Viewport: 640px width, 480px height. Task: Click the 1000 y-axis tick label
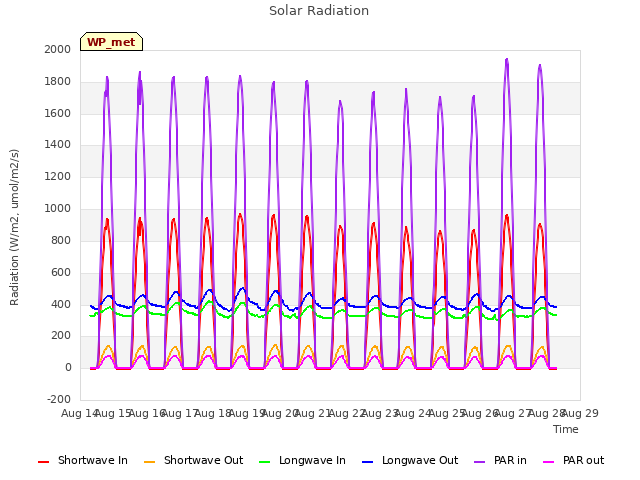pos(58,209)
